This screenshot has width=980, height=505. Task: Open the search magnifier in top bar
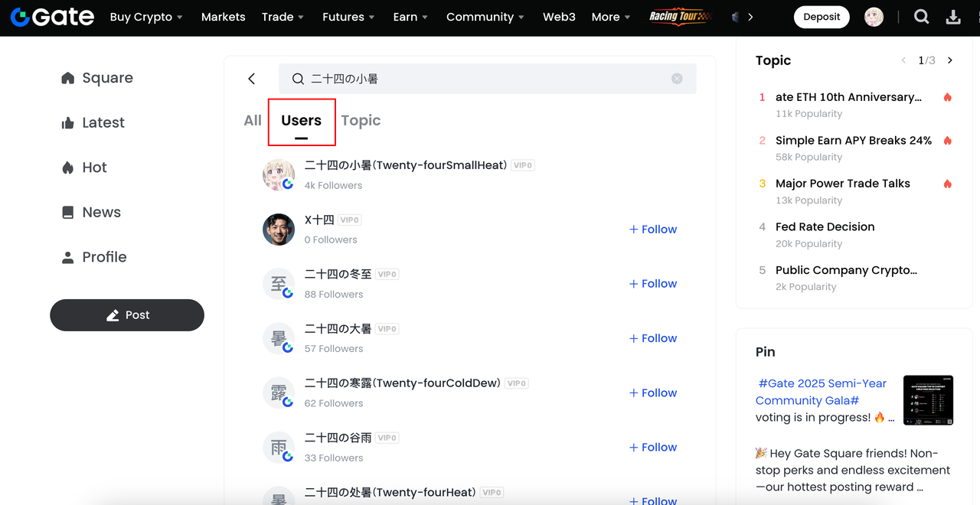[x=921, y=17]
